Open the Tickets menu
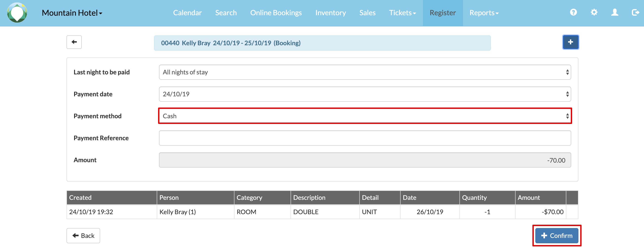The width and height of the screenshot is (644, 250). pos(402,13)
